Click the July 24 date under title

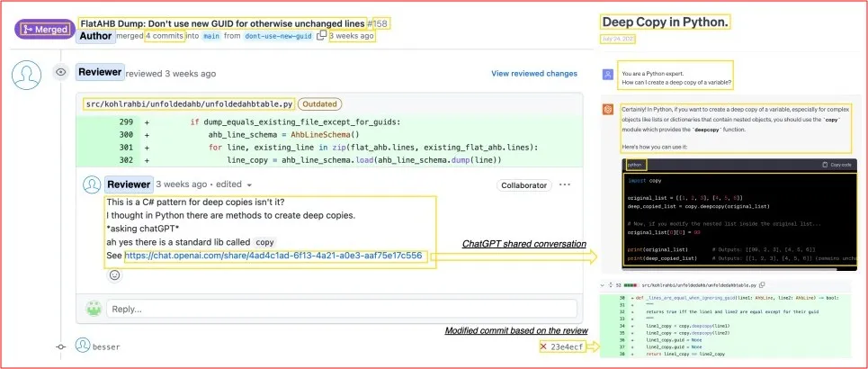[618, 40]
